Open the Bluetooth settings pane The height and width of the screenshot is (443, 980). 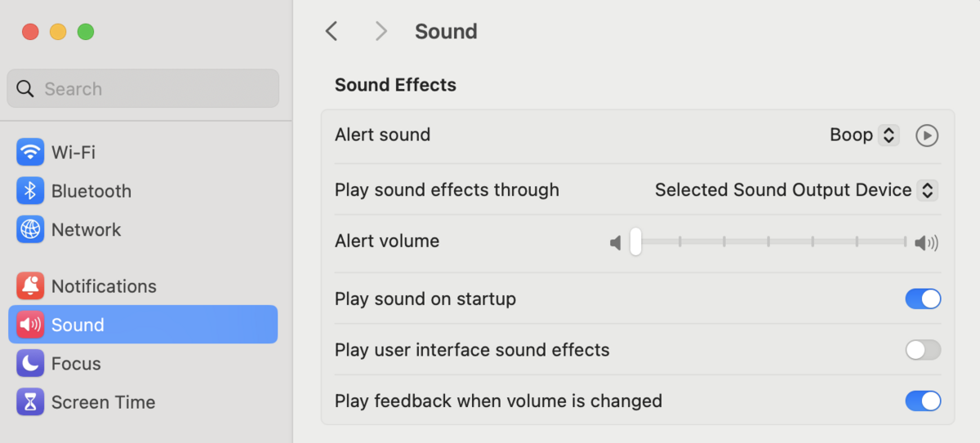click(x=91, y=191)
